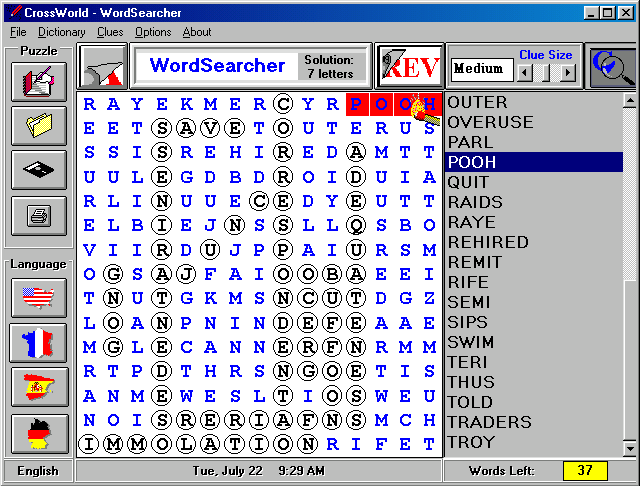Switch language with the Germany flag button
This screenshot has width=640, height=486.
[39, 433]
